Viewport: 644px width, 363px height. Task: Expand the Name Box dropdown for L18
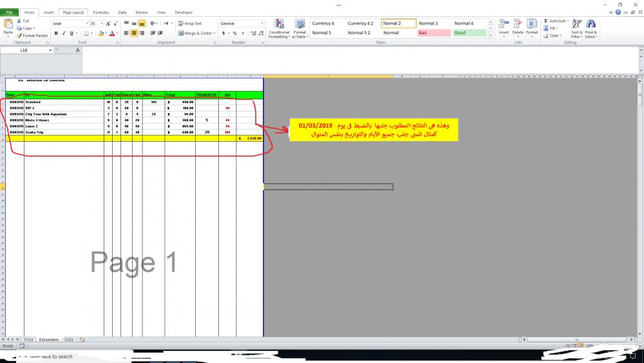coord(51,50)
